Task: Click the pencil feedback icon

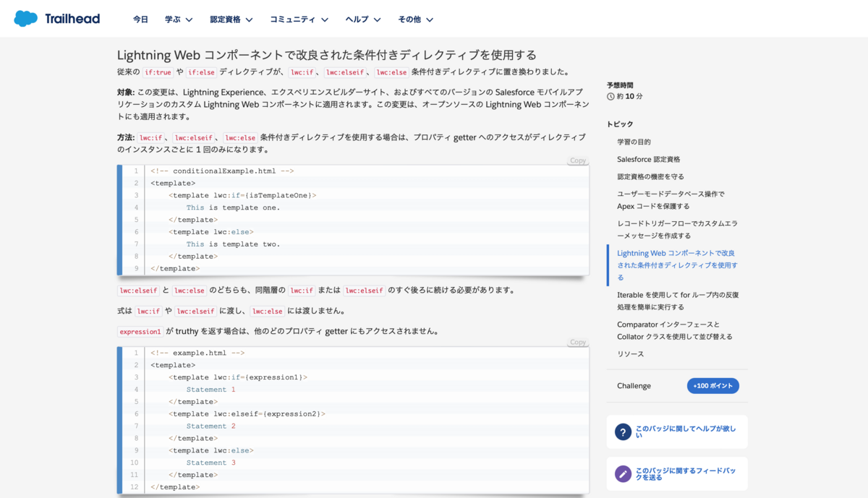Action: (x=623, y=474)
